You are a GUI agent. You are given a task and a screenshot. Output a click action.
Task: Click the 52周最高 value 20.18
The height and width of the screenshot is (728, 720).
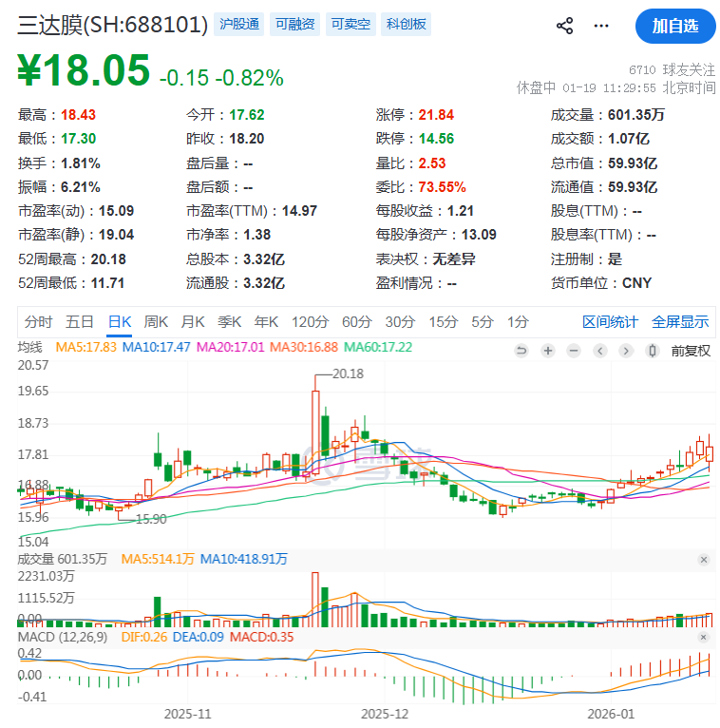tap(108, 259)
